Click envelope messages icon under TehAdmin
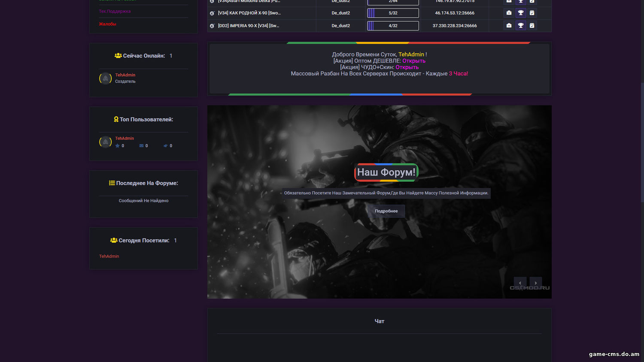 tap(141, 146)
